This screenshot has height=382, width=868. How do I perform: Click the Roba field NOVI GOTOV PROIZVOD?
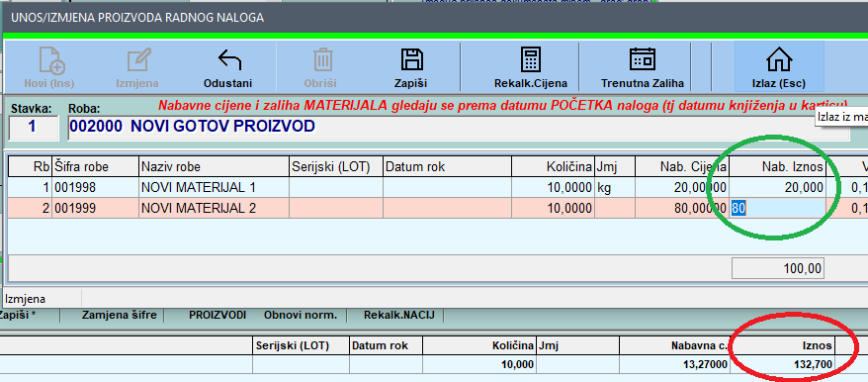[x=459, y=128]
